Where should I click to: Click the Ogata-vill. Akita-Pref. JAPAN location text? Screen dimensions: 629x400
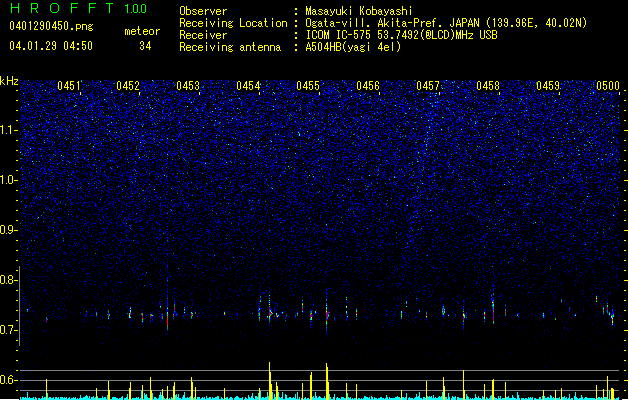pyautogui.click(x=446, y=23)
